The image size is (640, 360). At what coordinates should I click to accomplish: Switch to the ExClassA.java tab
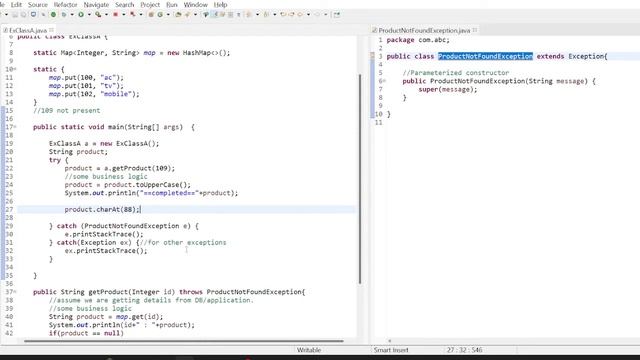click(x=28, y=30)
